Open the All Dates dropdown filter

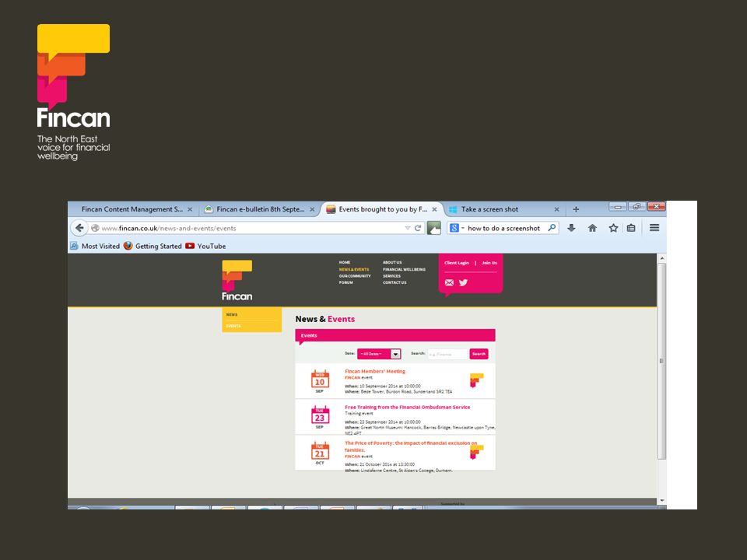(379, 354)
